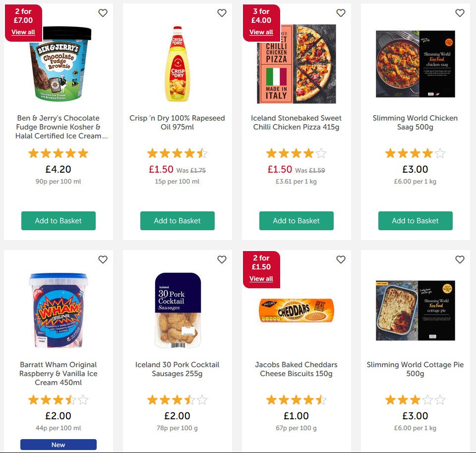Click the heart icon on Pork Cocktail Sausages
Image resolution: width=476 pixels, height=453 pixels.
[x=222, y=259]
